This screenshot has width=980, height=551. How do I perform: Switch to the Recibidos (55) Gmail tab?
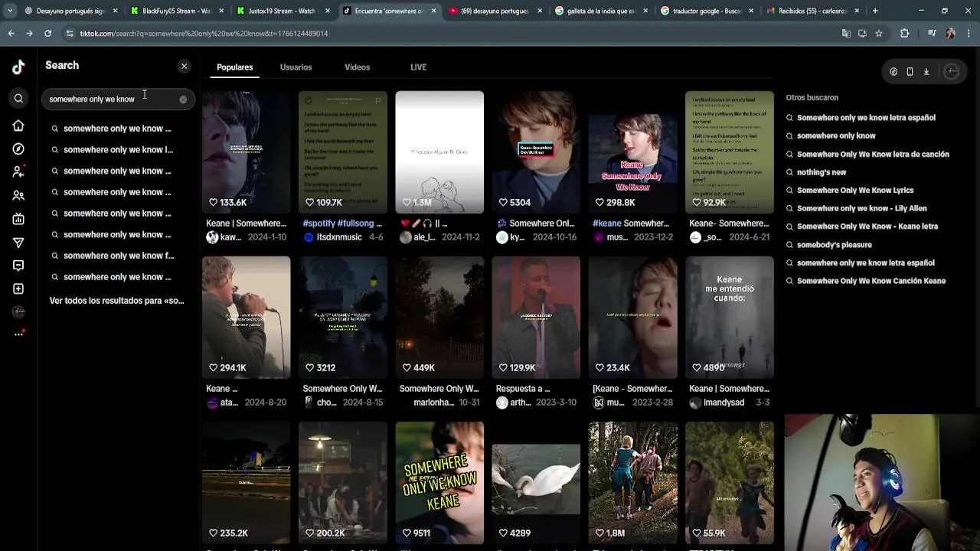point(812,11)
